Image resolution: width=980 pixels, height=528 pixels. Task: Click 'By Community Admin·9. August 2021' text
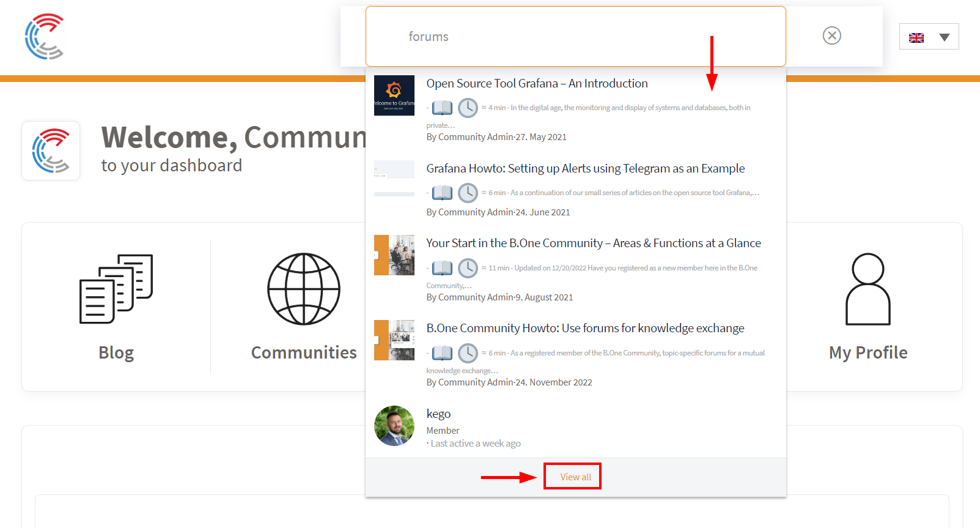point(499,297)
